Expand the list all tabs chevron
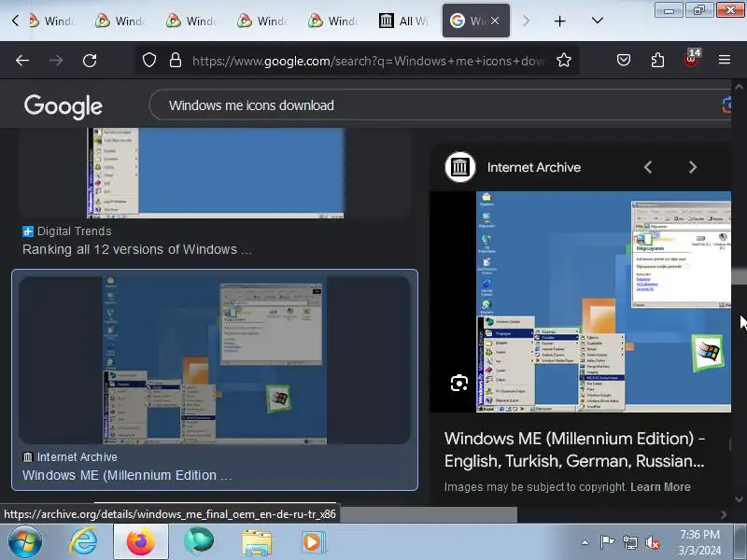The width and height of the screenshot is (747, 560). click(x=597, y=21)
